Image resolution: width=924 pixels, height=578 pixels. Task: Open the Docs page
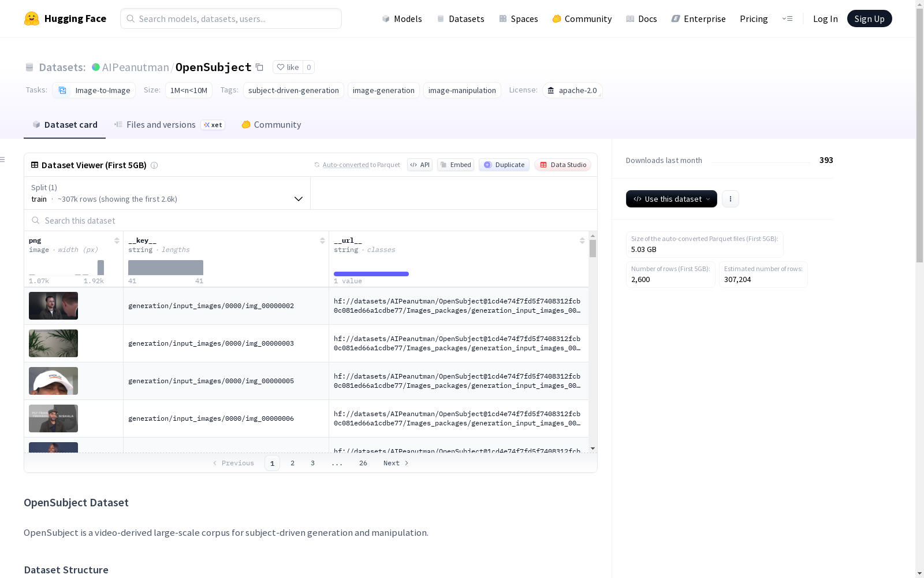pos(642,18)
